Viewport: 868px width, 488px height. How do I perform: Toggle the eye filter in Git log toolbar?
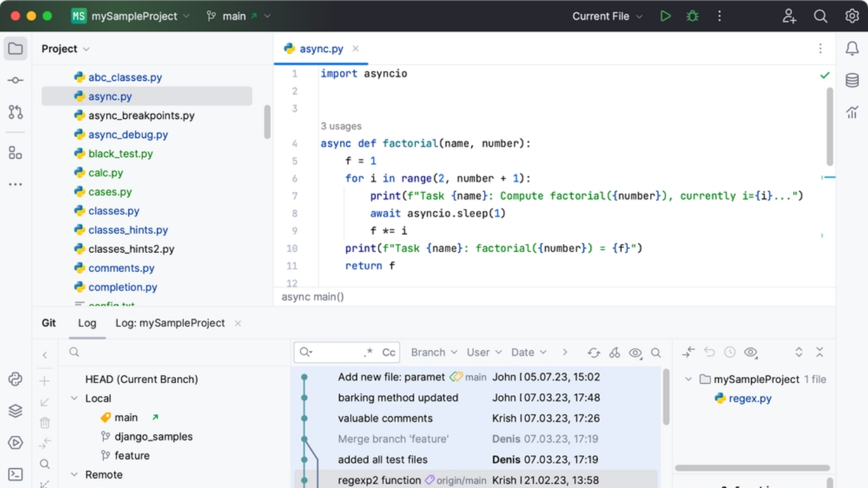pos(635,352)
